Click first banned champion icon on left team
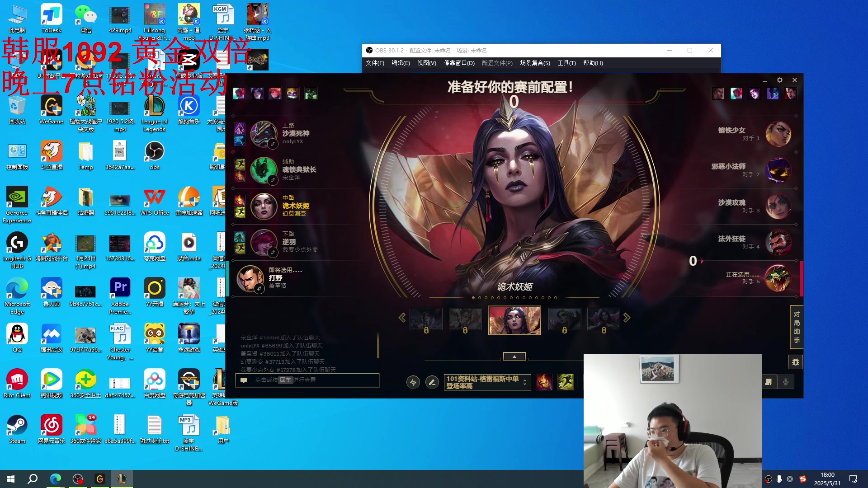This screenshot has width=868, height=488. pyautogui.click(x=239, y=94)
